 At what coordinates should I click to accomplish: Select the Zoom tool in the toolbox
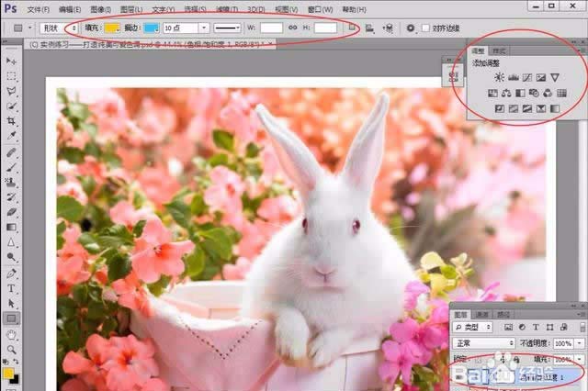12,349
